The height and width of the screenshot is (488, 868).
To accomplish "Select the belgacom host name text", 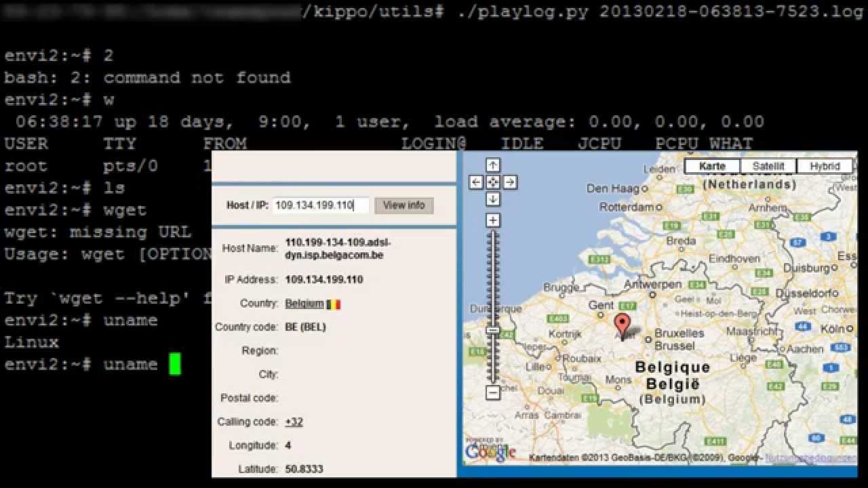I will point(338,248).
